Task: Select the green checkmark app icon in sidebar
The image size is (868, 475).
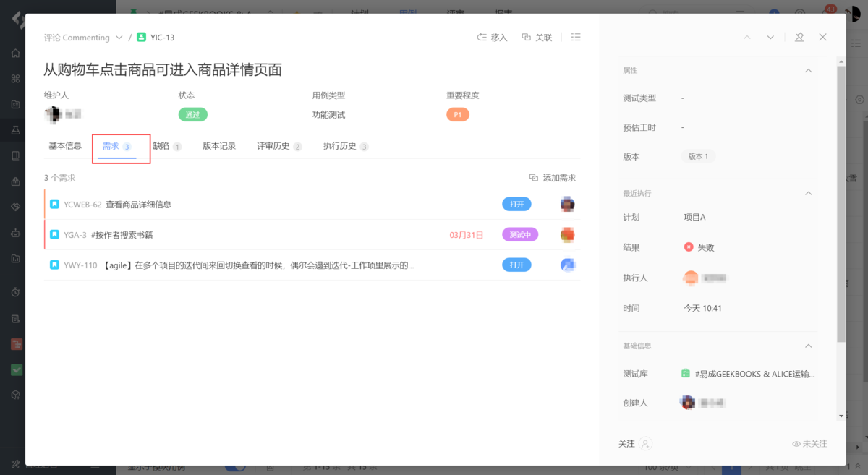Action: [x=16, y=369]
